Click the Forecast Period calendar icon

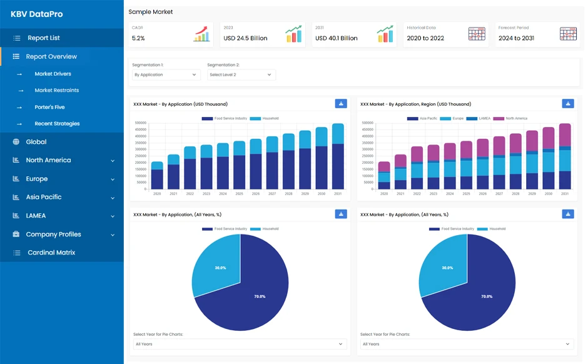[x=568, y=34]
